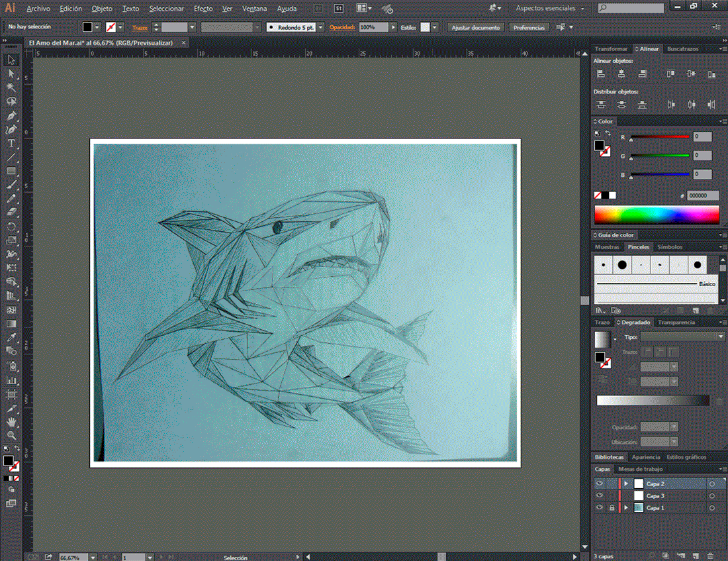Click the vertical align top icon

tap(670, 74)
